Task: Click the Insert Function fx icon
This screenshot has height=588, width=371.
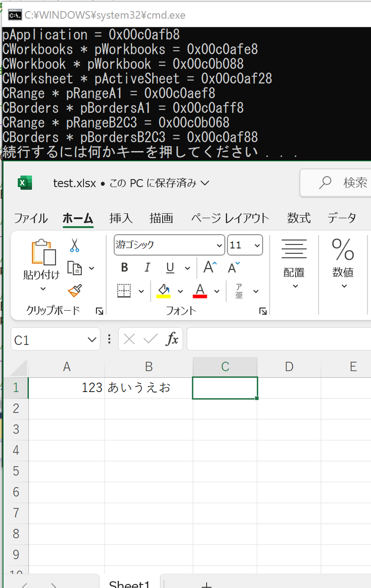Action: 172,339
